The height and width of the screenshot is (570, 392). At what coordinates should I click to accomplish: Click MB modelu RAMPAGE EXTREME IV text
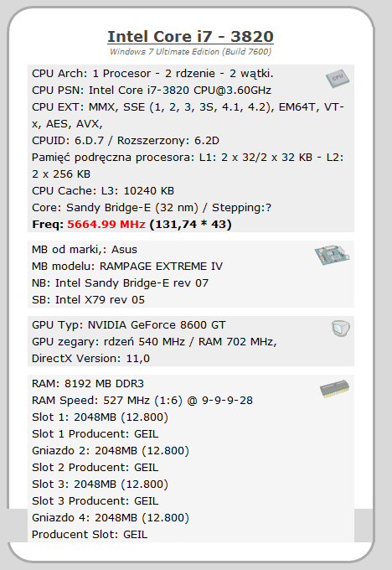[x=127, y=267]
